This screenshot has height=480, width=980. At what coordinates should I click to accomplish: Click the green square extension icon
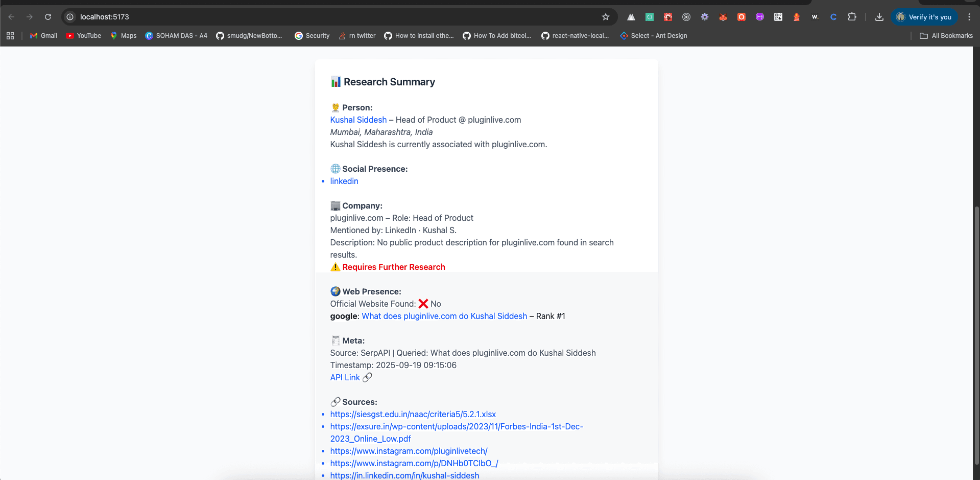point(650,17)
